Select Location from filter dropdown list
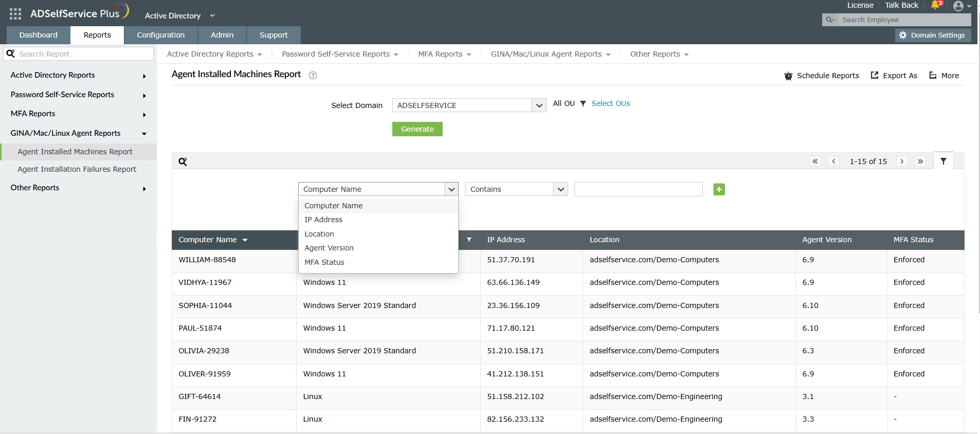Image resolution: width=980 pixels, height=434 pixels. (378, 234)
